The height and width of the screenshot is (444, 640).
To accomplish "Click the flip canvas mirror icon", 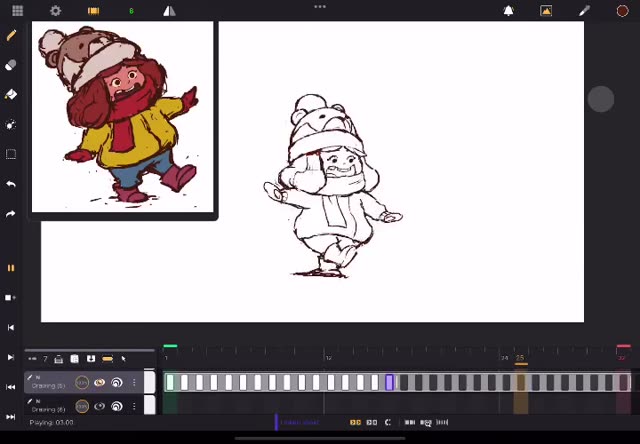I will 169,11.
